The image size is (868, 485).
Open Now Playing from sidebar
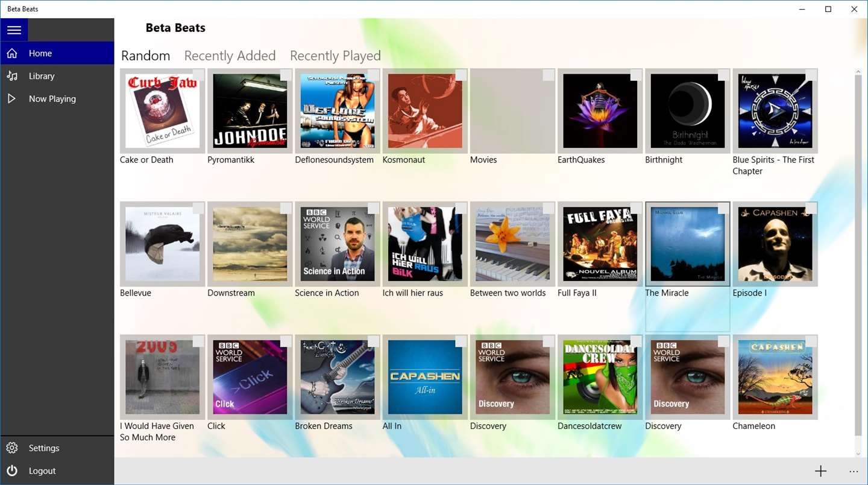tap(57, 99)
